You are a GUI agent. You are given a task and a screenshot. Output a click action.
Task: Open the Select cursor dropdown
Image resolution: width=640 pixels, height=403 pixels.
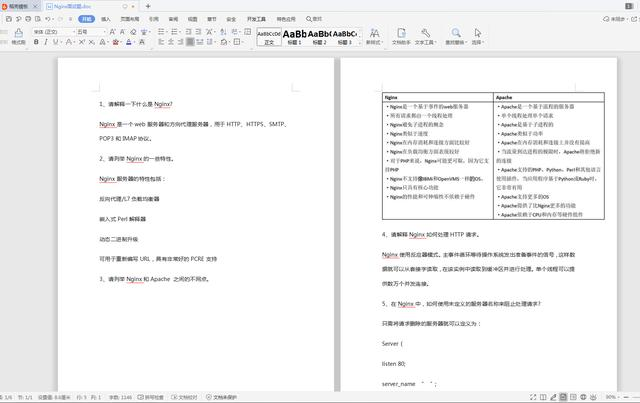(478, 36)
